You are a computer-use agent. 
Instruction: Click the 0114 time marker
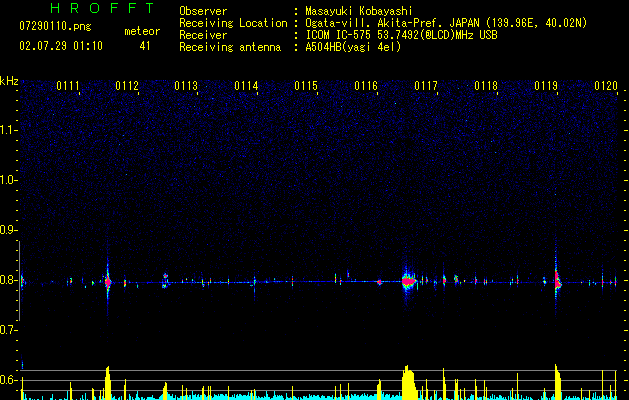[x=246, y=85]
